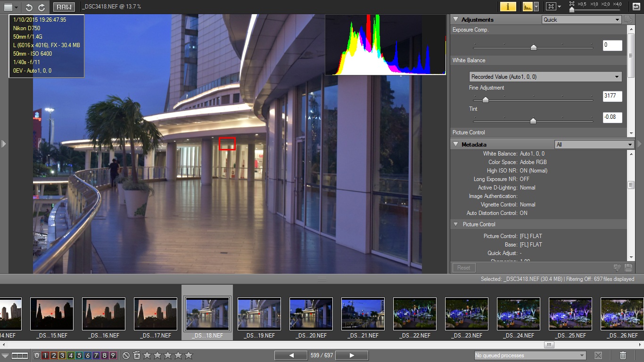Go to the next image arrow
This screenshot has height=362, width=644.
[x=352, y=355]
